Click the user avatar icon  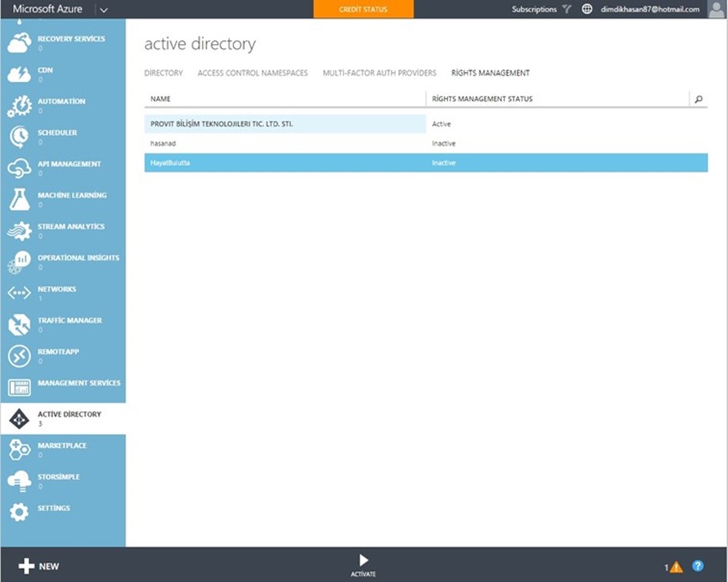pos(717,9)
